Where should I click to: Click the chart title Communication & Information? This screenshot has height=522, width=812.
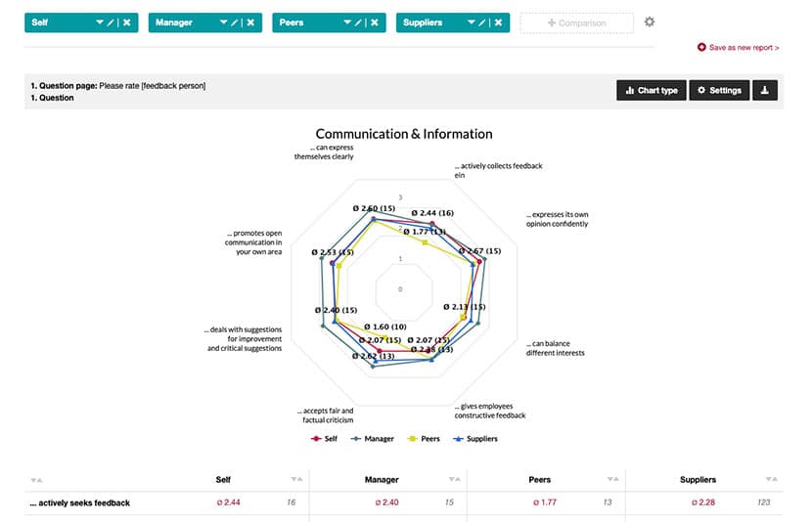pyautogui.click(x=404, y=134)
